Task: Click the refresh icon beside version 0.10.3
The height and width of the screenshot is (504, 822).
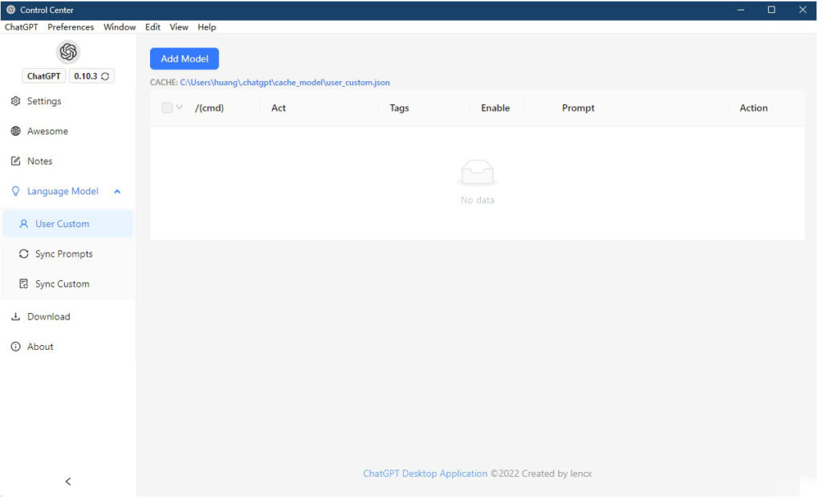Action: pyautogui.click(x=105, y=76)
